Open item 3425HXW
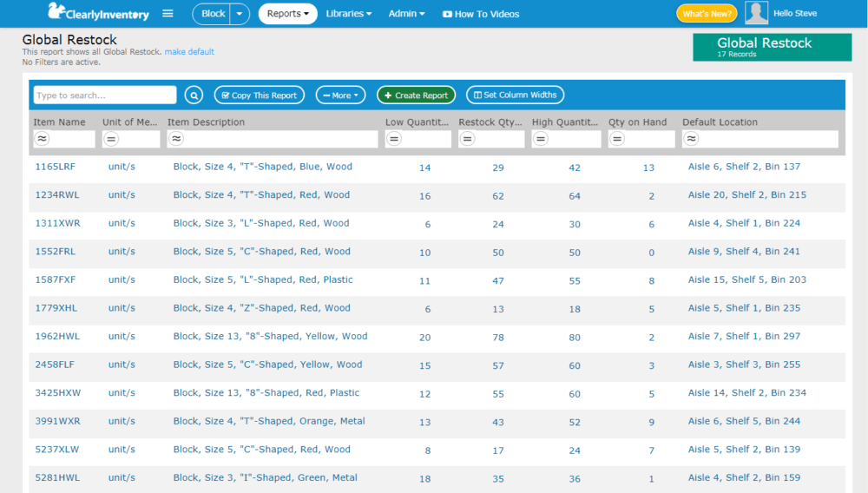 pyautogui.click(x=58, y=392)
